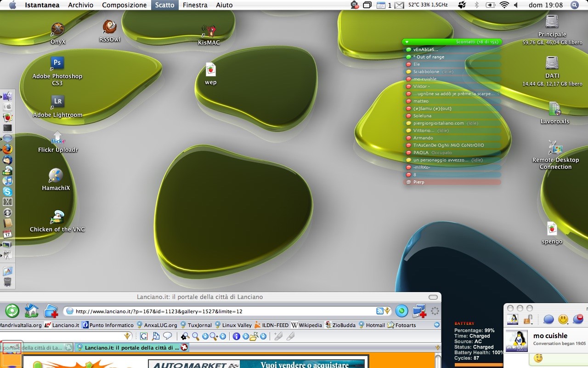Open tab list dropdown at tab bar end
588x368 pixels.
tap(437, 347)
